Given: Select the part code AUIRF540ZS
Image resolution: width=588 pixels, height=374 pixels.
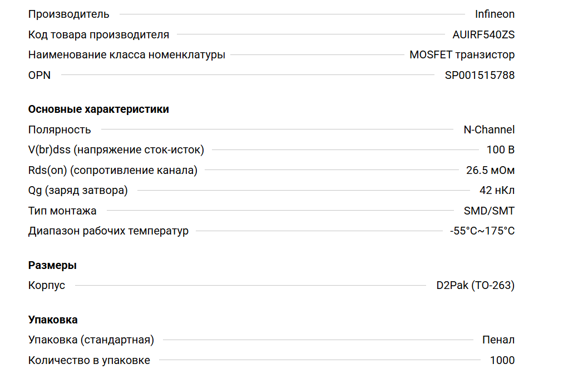Looking at the screenshot, I should pyautogui.click(x=483, y=34).
